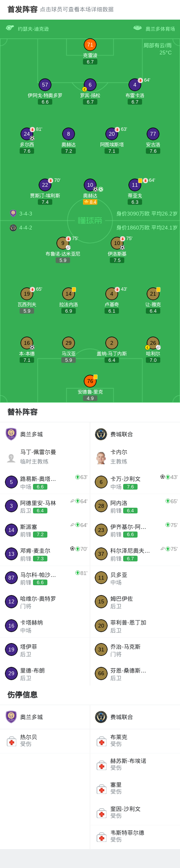The image size is (180, 868).
Task: Open captain 罗宾-扬松 number 6 stats
Action: [90, 85]
